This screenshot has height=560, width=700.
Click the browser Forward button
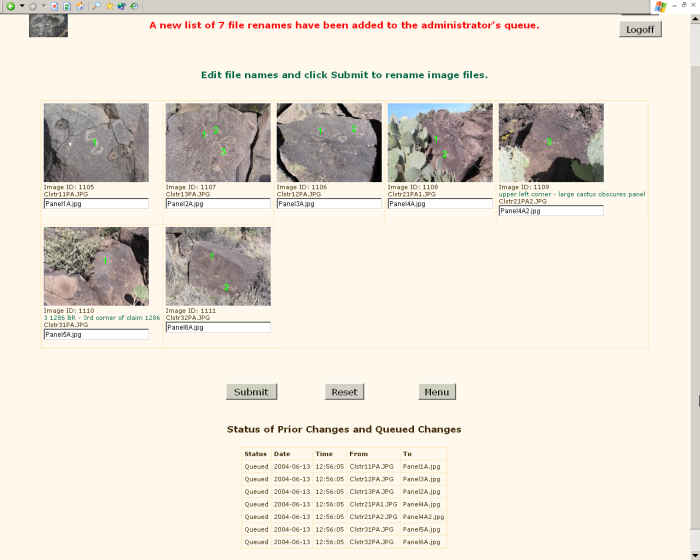pos(32,6)
